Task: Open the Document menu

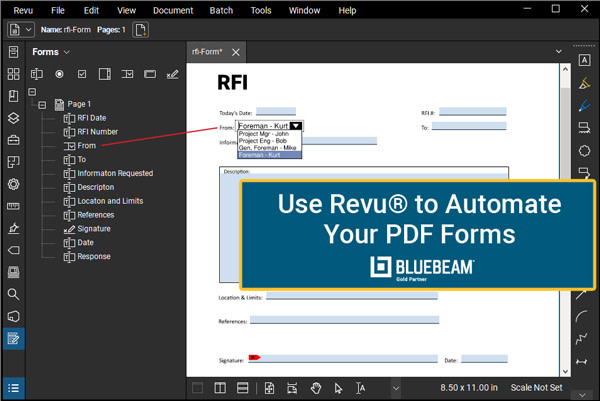Action: (x=173, y=10)
